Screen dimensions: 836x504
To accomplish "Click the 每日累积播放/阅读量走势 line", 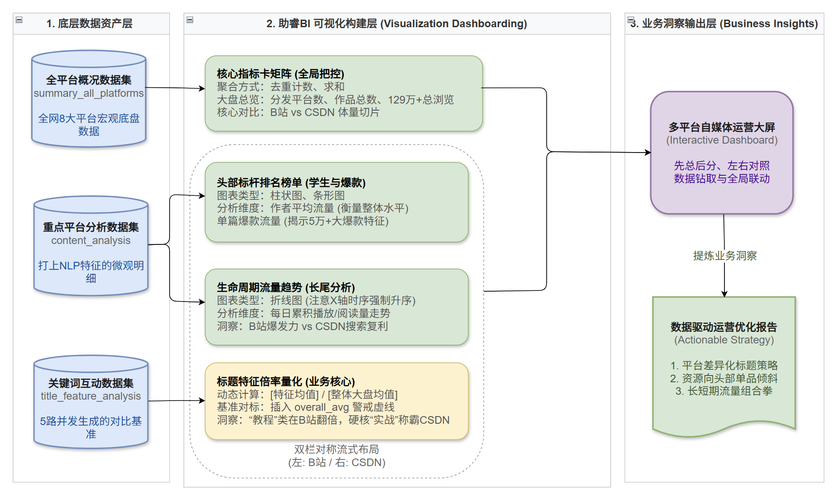I will tap(304, 314).
